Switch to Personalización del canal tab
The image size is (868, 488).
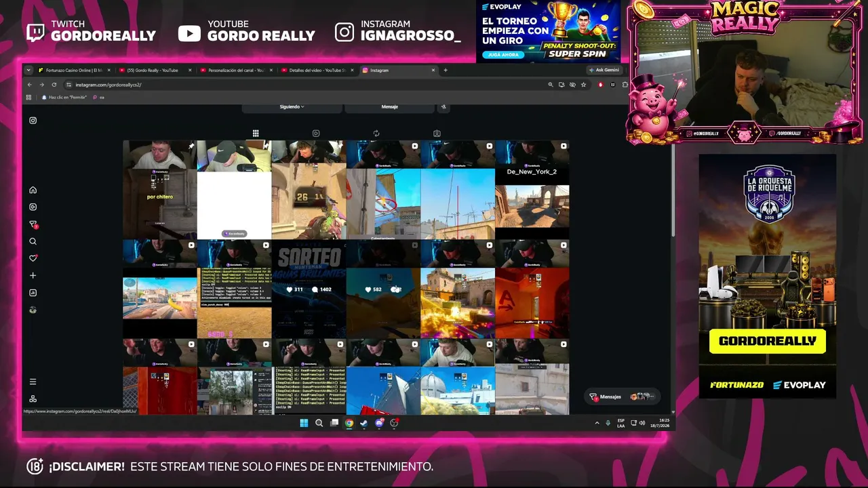coord(237,70)
